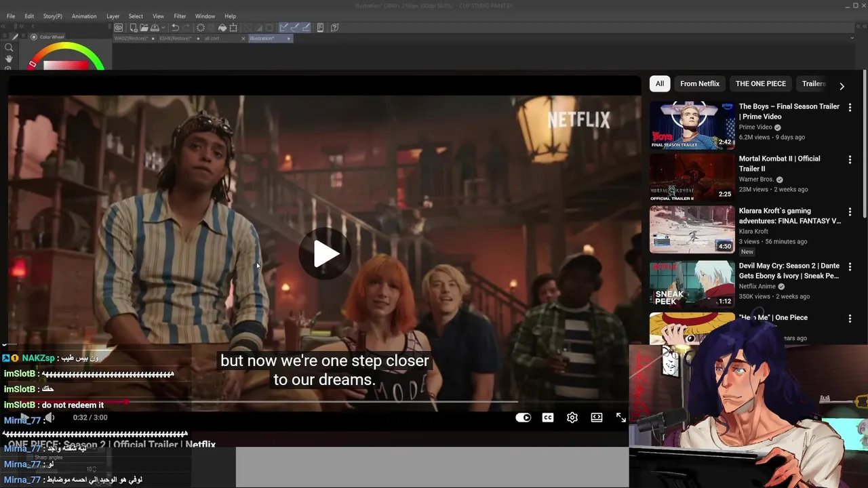The height and width of the screenshot is (488, 868).
Task: Redo the last undone action
Action: point(186,28)
